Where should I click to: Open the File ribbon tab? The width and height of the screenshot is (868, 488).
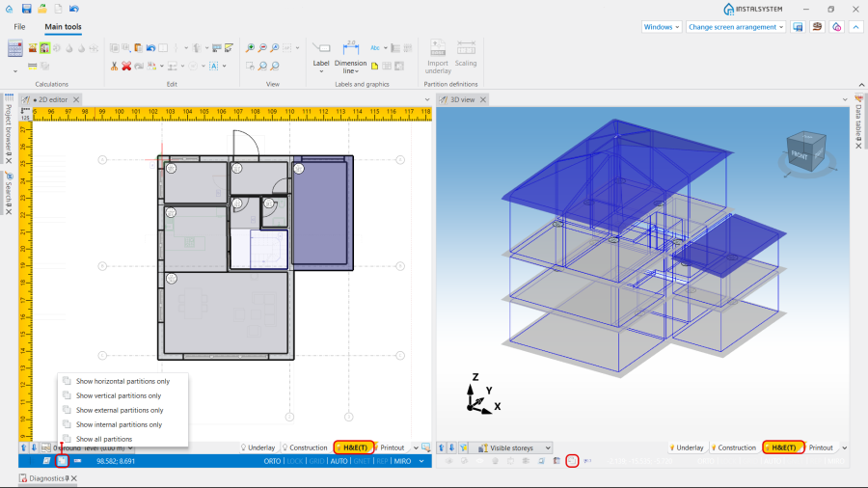point(19,27)
